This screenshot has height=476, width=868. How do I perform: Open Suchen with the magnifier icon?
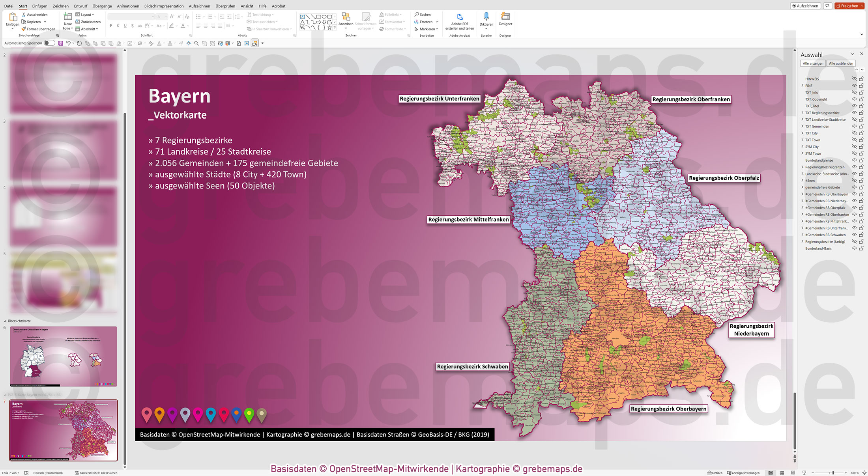pyautogui.click(x=417, y=14)
